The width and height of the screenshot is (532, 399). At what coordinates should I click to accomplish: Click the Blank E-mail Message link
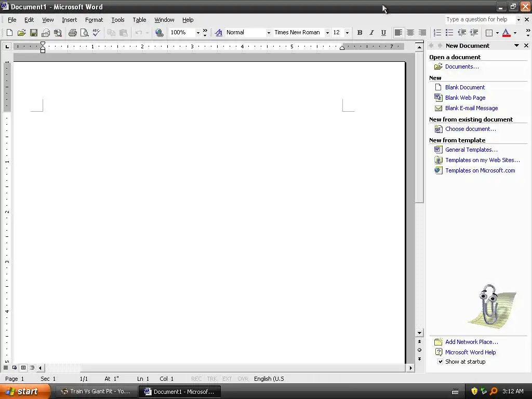471,108
